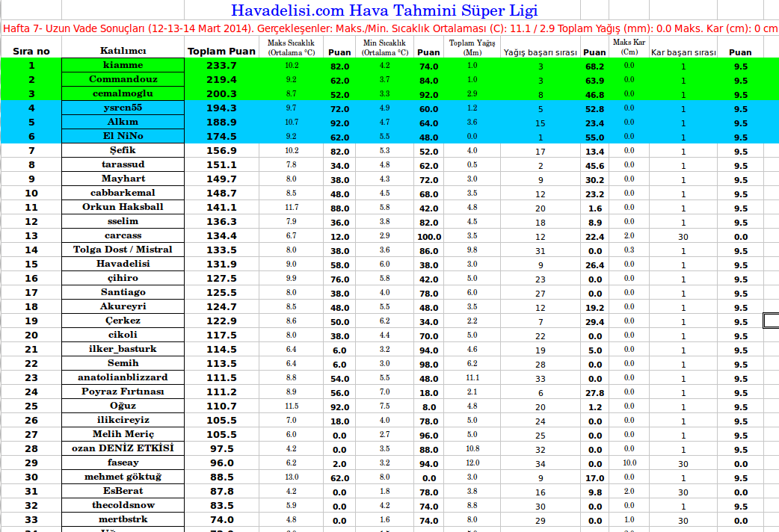Select the mehmet göktuğ name cell
779x532 pixels.
[x=123, y=477]
